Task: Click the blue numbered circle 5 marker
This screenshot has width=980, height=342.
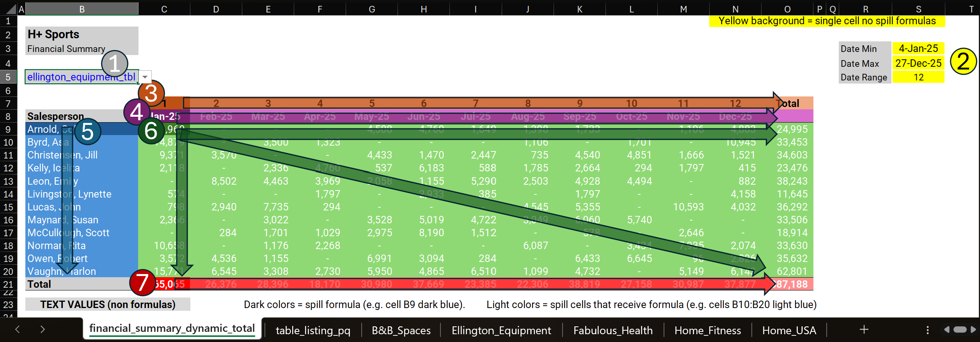Action: click(x=87, y=132)
